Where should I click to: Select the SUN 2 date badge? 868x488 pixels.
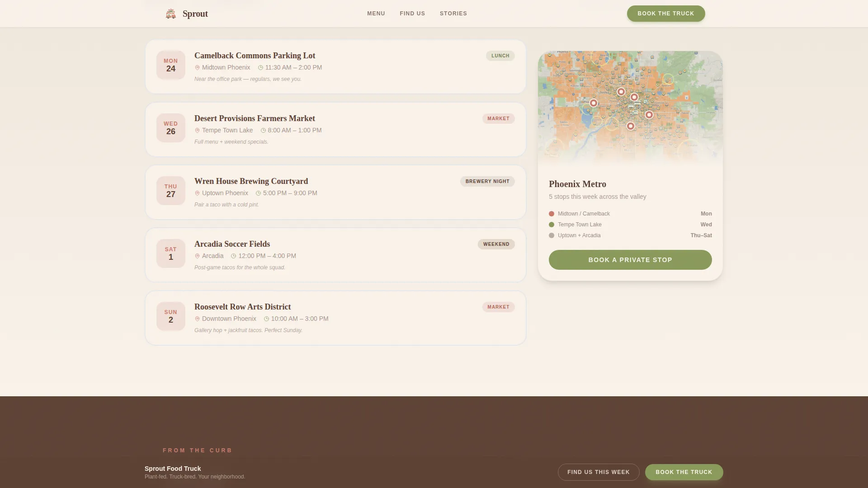(x=171, y=316)
